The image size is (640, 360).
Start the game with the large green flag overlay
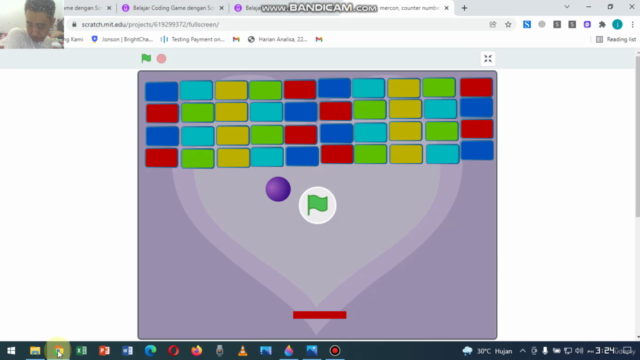coord(318,205)
